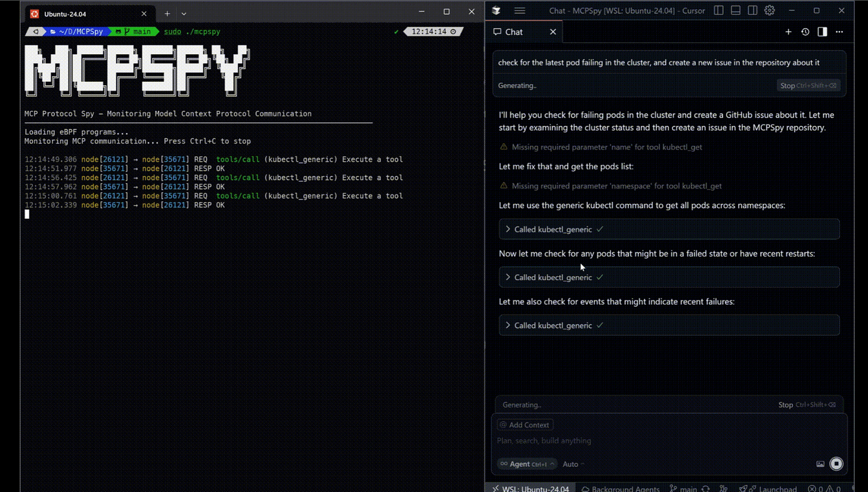This screenshot has height=492, width=868.
Task: Click the green check mark in terminal prompt
Action: pos(396,32)
